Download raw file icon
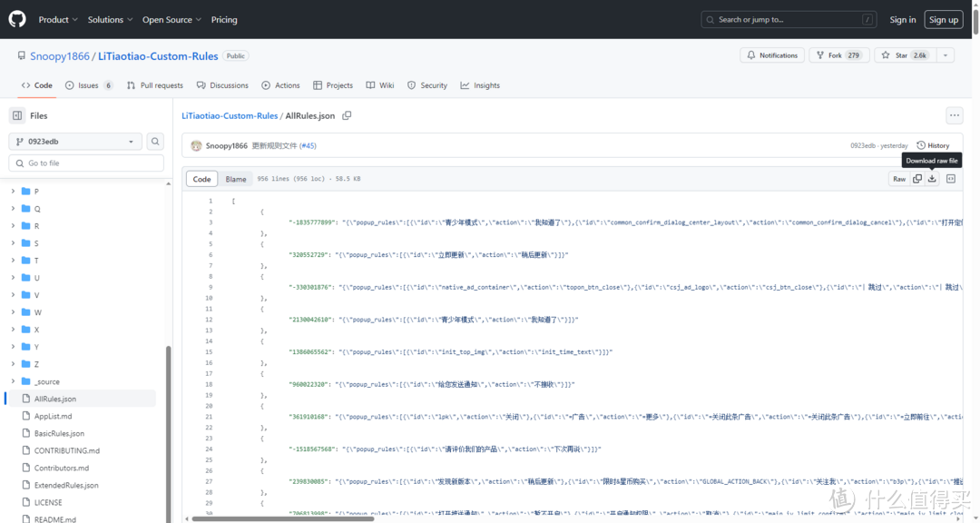The width and height of the screenshot is (980, 523). coord(932,179)
